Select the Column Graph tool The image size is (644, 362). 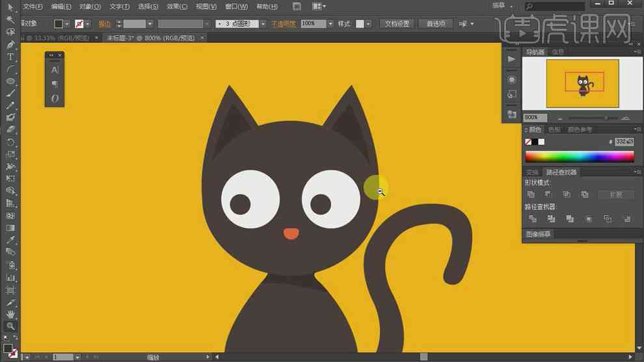click(x=10, y=278)
